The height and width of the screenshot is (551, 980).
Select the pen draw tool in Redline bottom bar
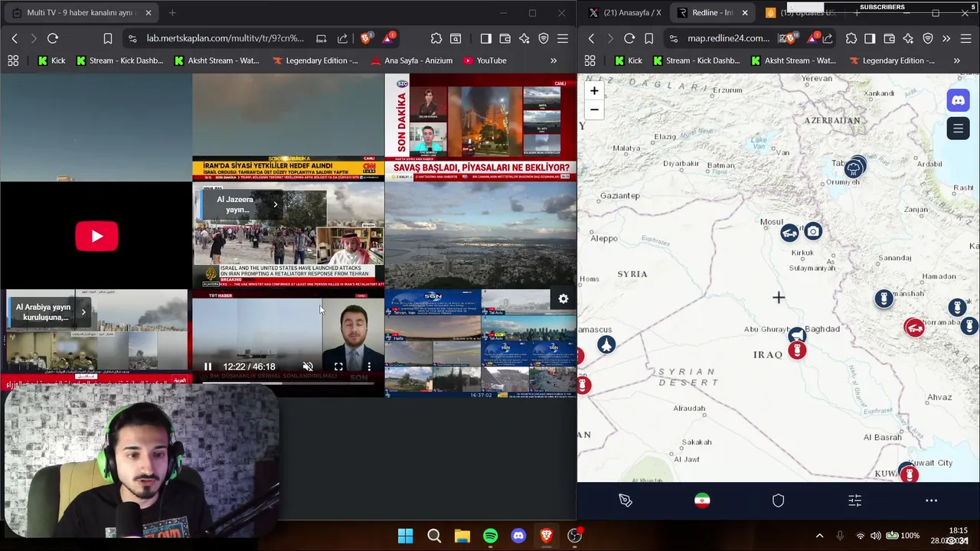coord(626,500)
